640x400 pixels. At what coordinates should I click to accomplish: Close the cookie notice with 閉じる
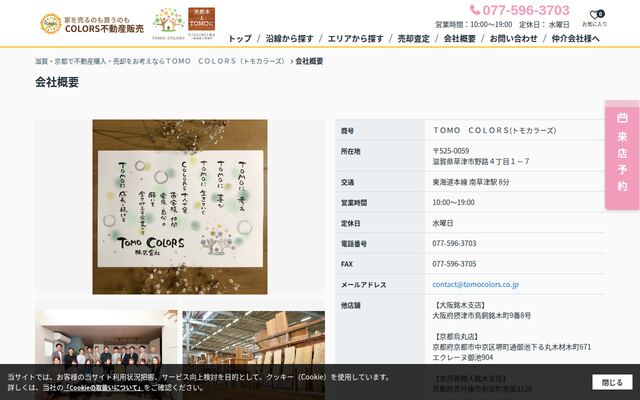pos(612,382)
